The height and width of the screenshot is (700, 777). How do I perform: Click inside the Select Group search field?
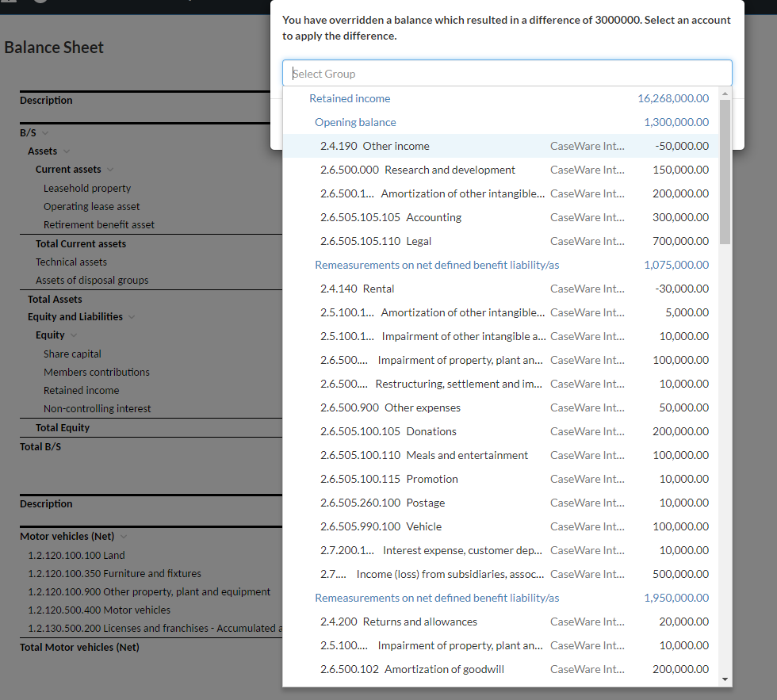pos(507,72)
